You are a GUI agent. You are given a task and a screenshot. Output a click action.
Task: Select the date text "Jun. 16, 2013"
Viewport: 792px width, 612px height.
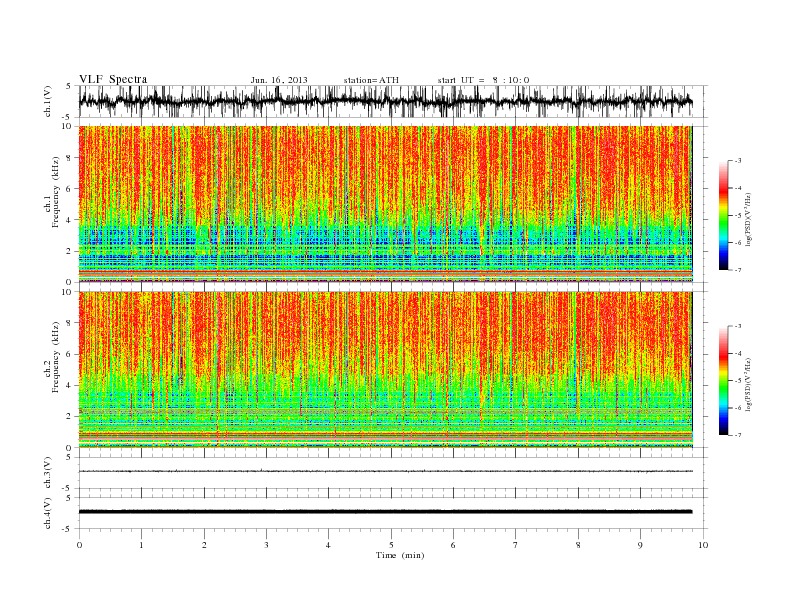[x=279, y=80]
